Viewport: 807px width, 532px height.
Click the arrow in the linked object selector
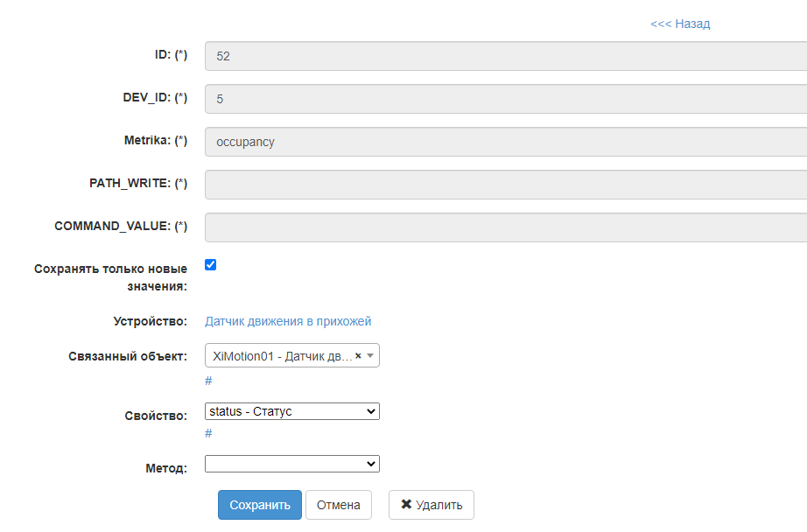[370, 356]
